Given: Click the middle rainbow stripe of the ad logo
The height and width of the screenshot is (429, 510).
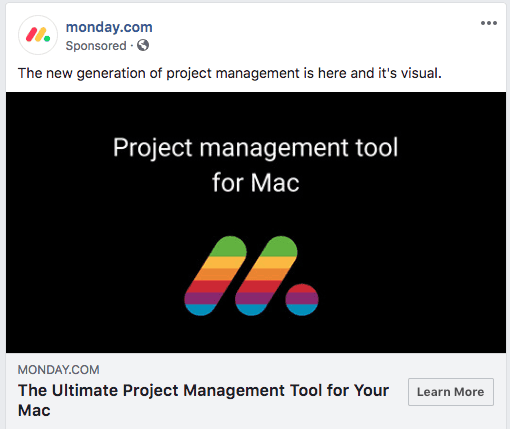Looking at the screenshot, I should [266, 276].
